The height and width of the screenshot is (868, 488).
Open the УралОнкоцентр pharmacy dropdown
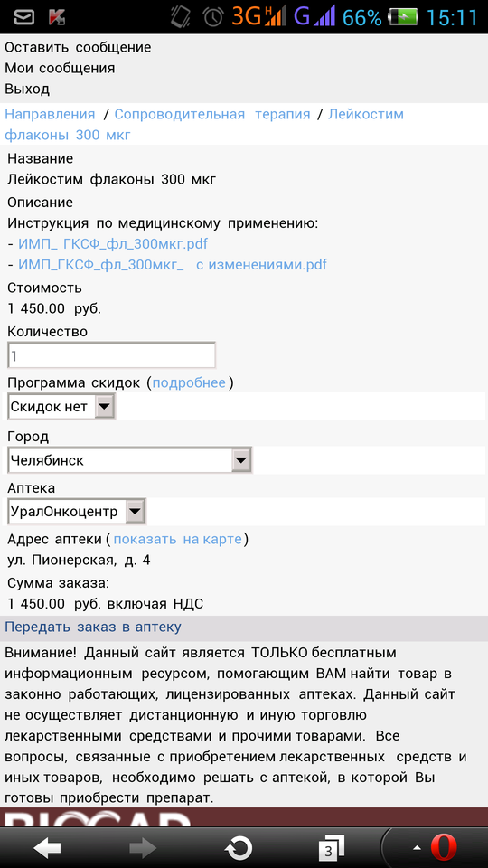[77, 512]
